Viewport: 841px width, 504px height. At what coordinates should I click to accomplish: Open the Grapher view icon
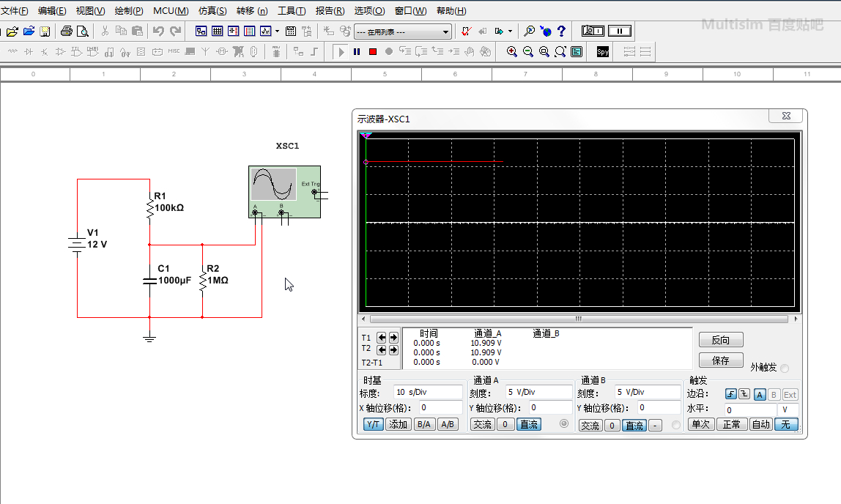tap(265, 31)
